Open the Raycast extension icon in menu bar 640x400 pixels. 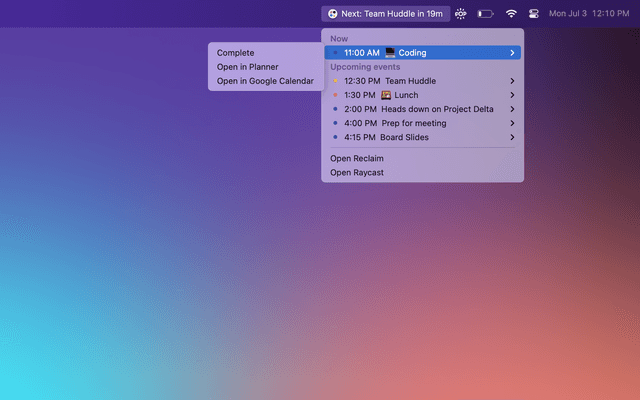coord(461,14)
